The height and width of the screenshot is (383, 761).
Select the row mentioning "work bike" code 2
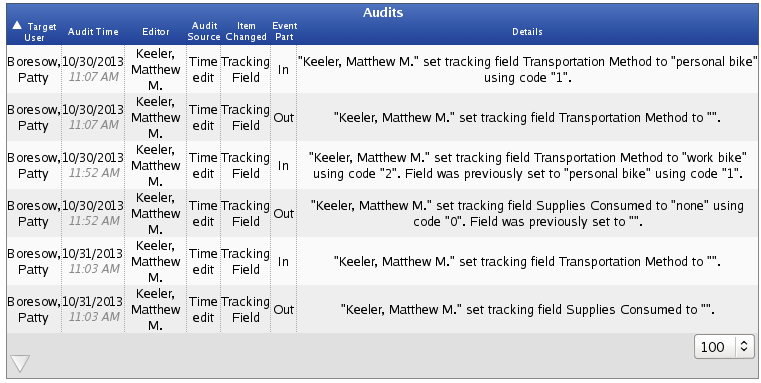coord(382,166)
